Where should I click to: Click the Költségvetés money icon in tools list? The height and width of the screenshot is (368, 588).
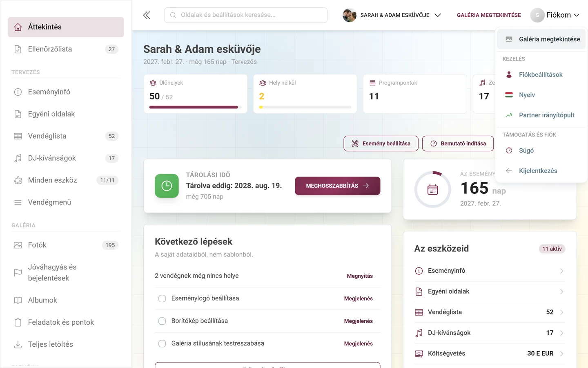(419, 354)
